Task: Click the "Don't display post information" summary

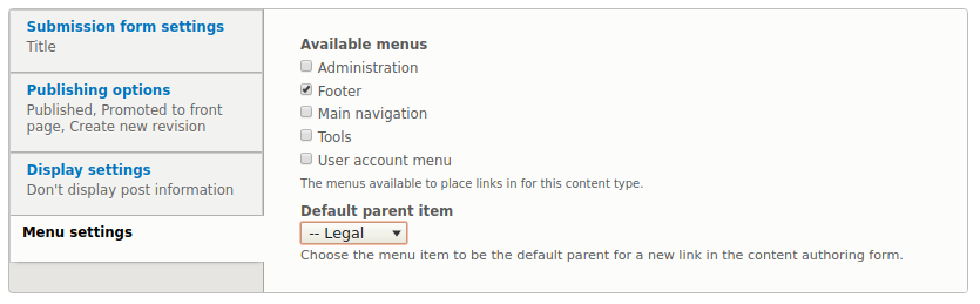Action: click(130, 190)
